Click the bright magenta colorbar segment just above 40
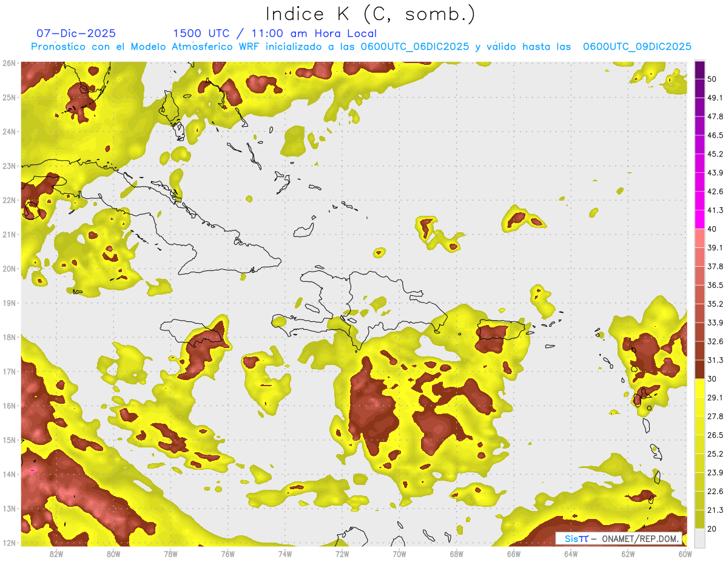The width and height of the screenshot is (728, 562). point(699,219)
